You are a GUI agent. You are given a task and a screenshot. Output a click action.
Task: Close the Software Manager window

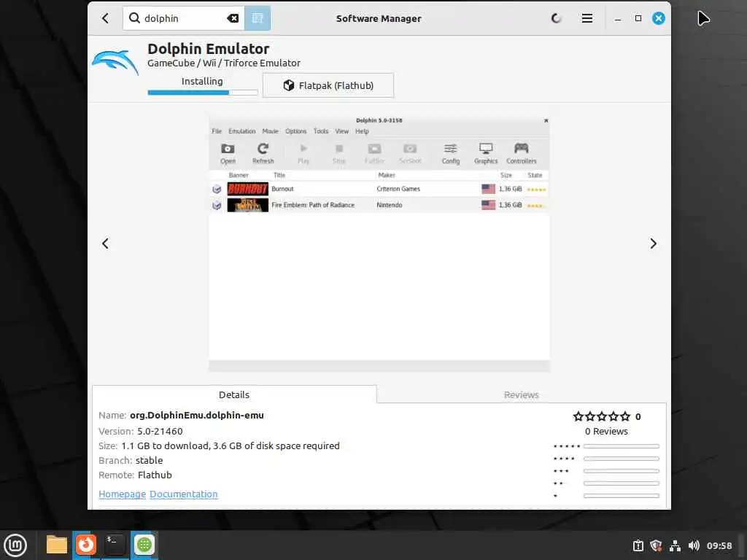pyautogui.click(x=659, y=18)
